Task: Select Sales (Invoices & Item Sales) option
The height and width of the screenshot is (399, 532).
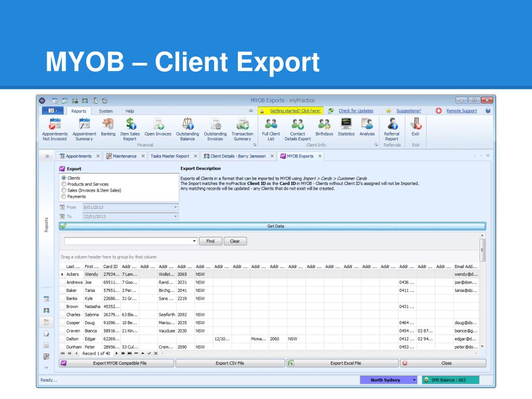Action: 91,190
